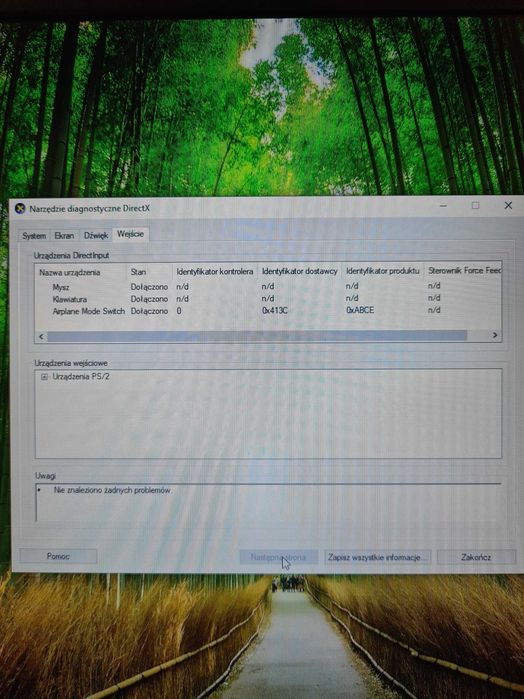524x699 pixels.
Task: Open the Ekran tab
Action: [64, 236]
